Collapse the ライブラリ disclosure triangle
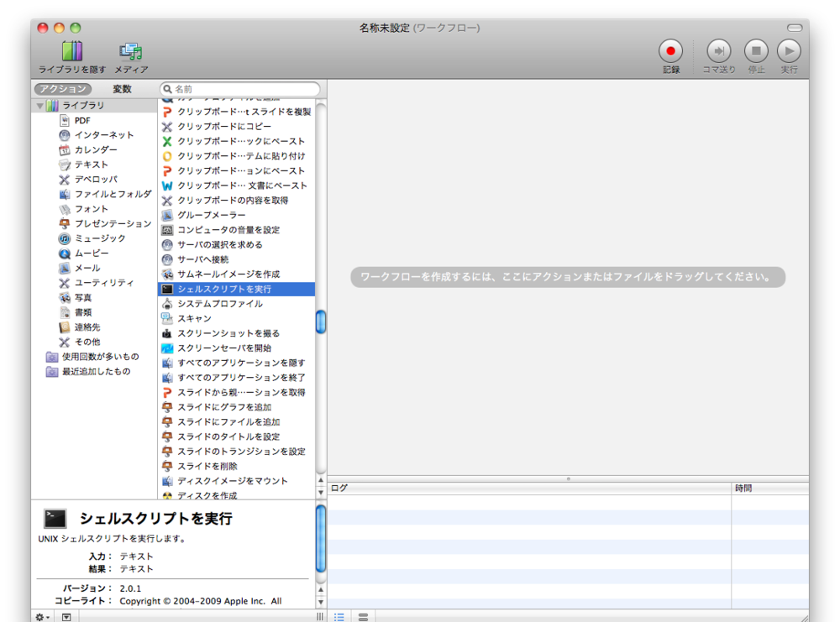This screenshot has width=840, height=622. (39, 106)
